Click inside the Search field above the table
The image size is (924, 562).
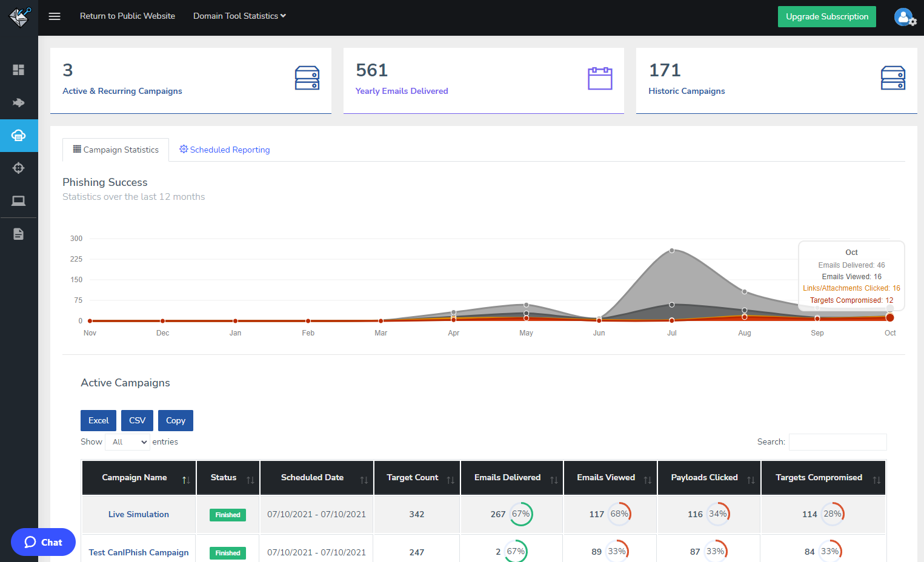click(837, 441)
